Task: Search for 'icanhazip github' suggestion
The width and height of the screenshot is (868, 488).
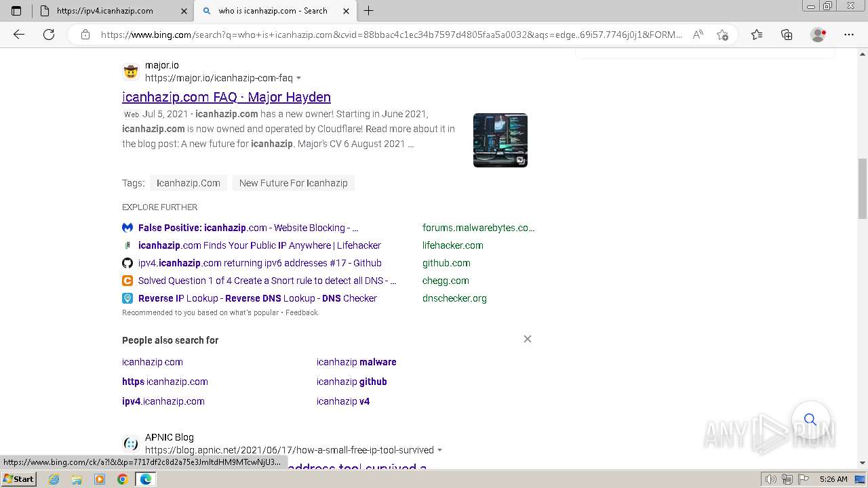Action: (x=352, y=382)
